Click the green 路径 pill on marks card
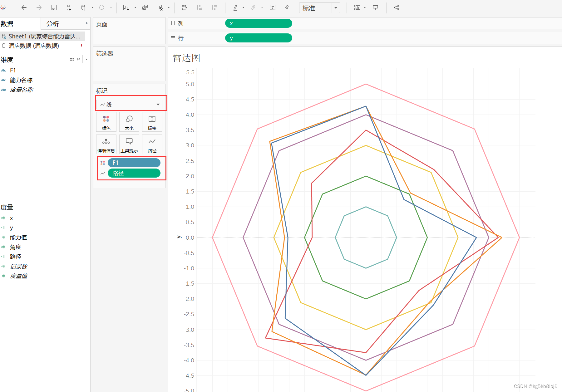This screenshot has width=562, height=392. point(134,173)
